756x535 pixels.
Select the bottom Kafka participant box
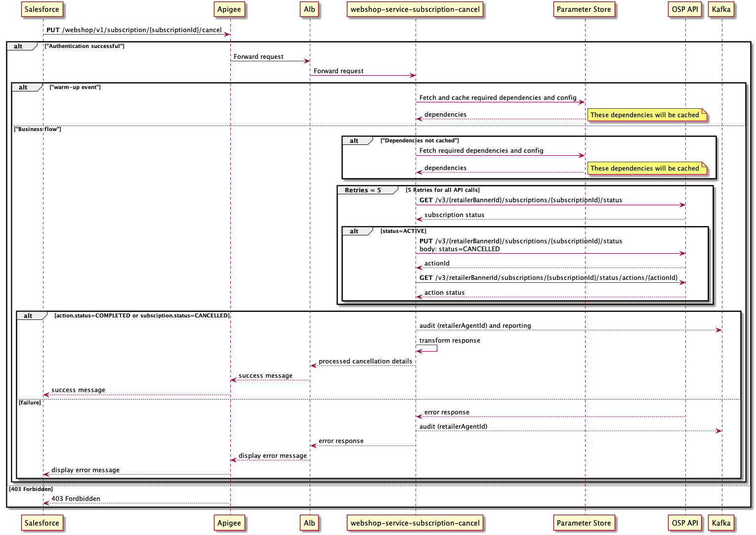coord(721,523)
